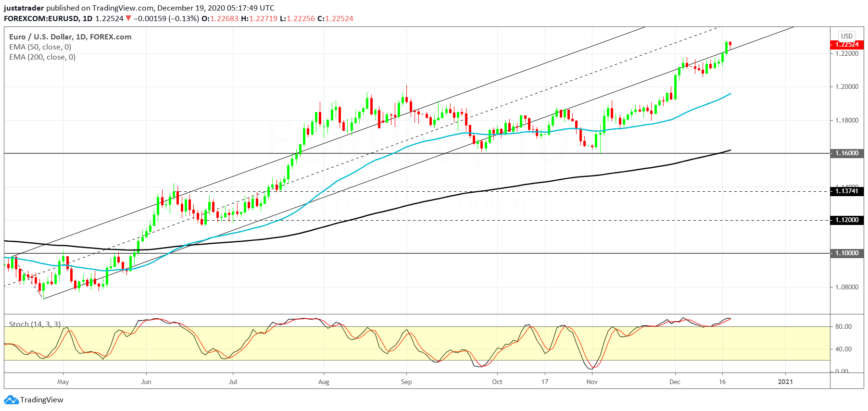Click the Sep label on time axis
Viewport: 868px width, 411px height.
(406, 382)
